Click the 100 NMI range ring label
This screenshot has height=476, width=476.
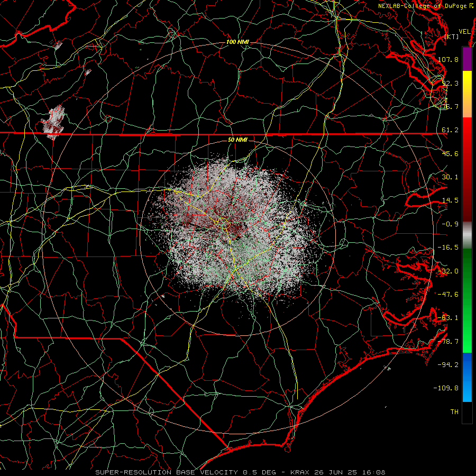[237, 42]
